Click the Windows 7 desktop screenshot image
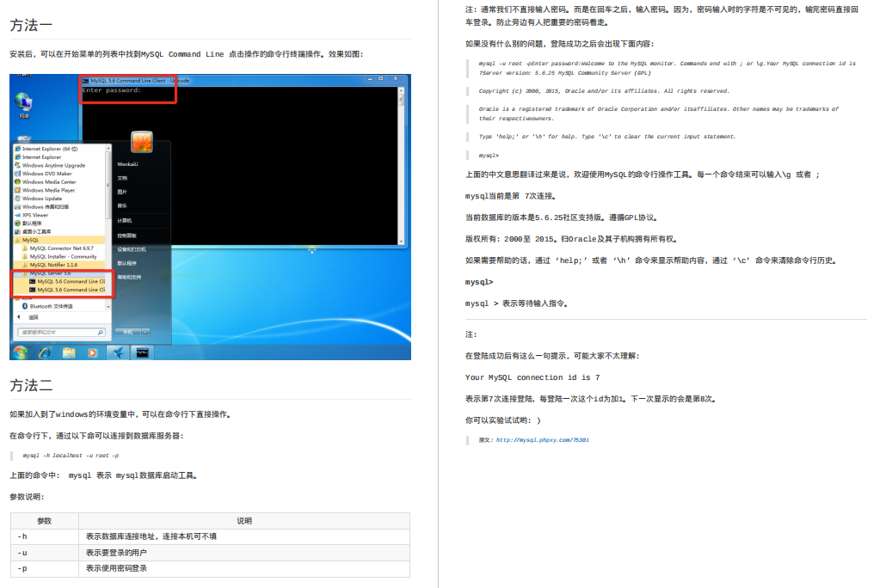This screenshot has width=880, height=588. [x=210, y=217]
